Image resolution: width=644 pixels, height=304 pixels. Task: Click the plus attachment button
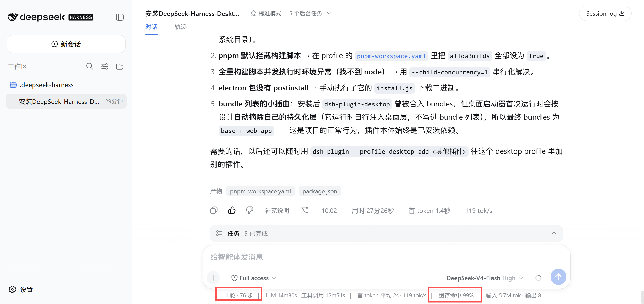click(x=213, y=278)
